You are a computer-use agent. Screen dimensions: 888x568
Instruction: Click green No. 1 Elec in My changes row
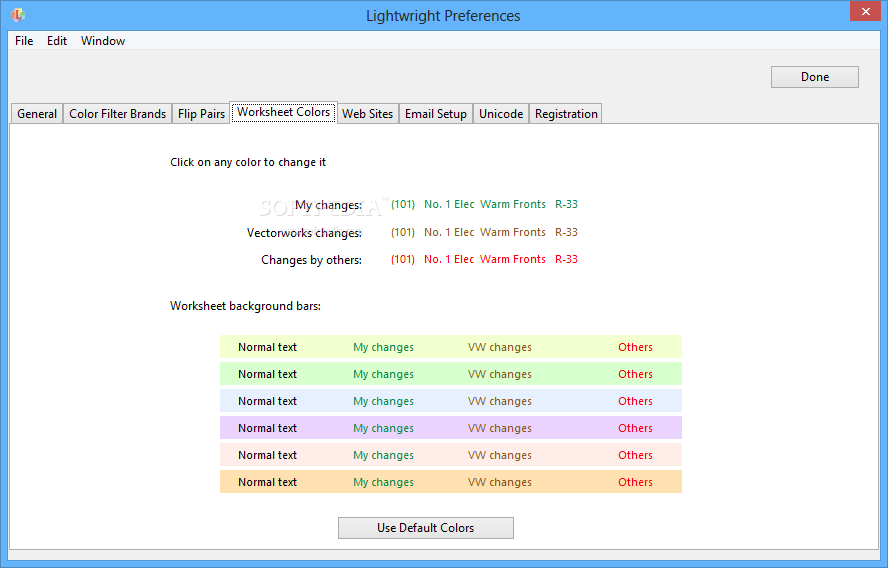pyautogui.click(x=449, y=204)
